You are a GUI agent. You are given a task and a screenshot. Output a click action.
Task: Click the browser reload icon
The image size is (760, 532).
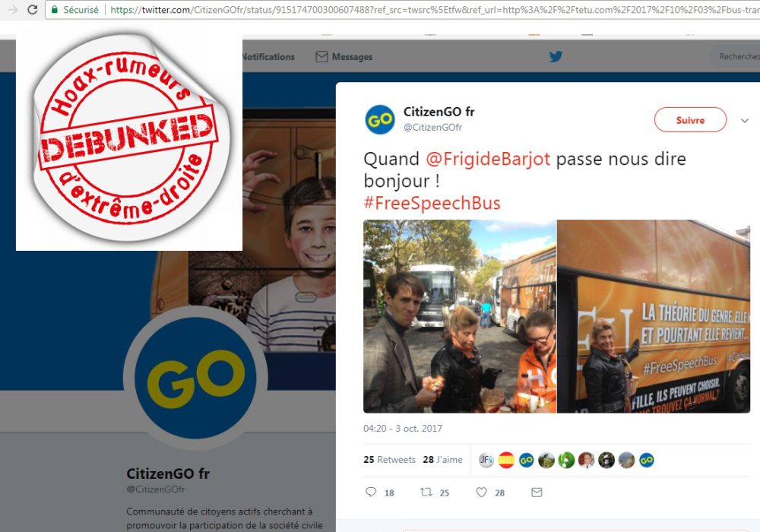tap(33, 9)
